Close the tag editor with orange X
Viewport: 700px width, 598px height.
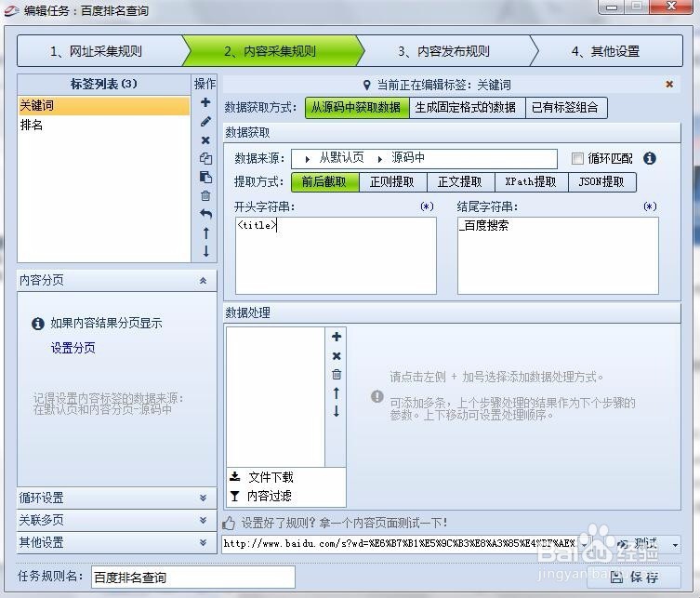coord(669,84)
